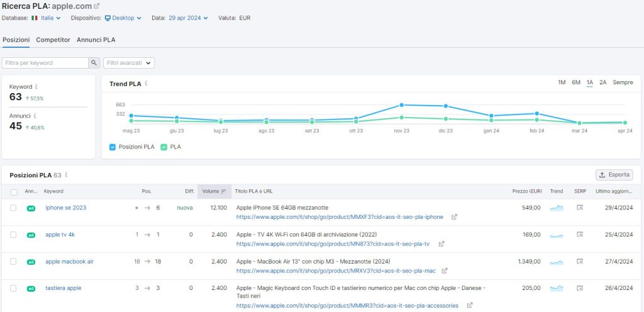Sort table by Prezzo (EUR) column header
This screenshot has height=312, width=644.
point(527,191)
